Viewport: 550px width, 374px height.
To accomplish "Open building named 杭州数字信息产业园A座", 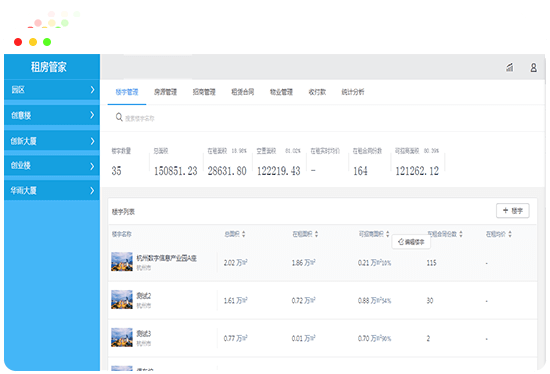I will click(x=166, y=258).
